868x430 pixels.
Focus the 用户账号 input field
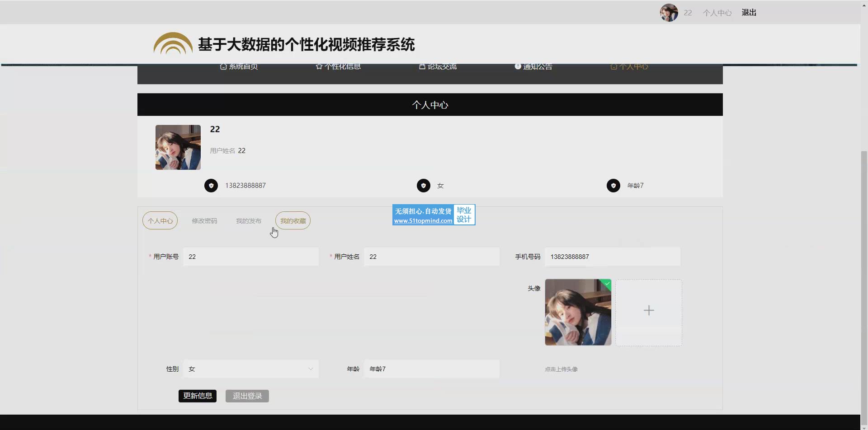(251, 257)
